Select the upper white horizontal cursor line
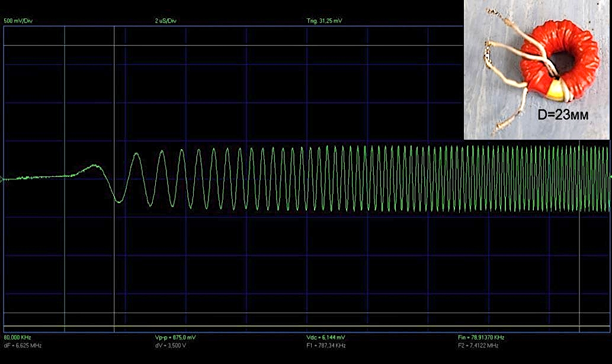Image resolution: width=612 pixels, height=364 pixels. (x=237, y=46)
